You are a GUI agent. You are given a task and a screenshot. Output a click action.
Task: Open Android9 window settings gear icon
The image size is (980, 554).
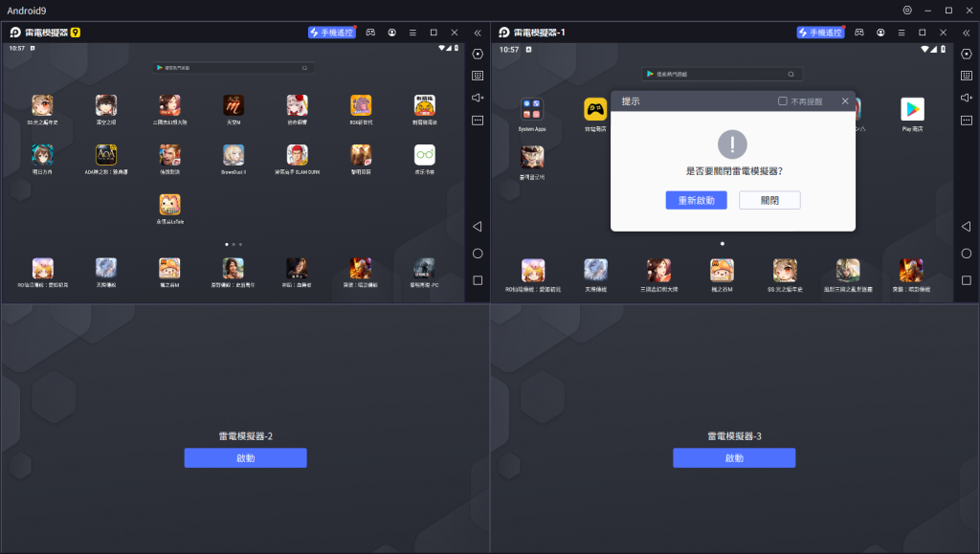pos(907,10)
